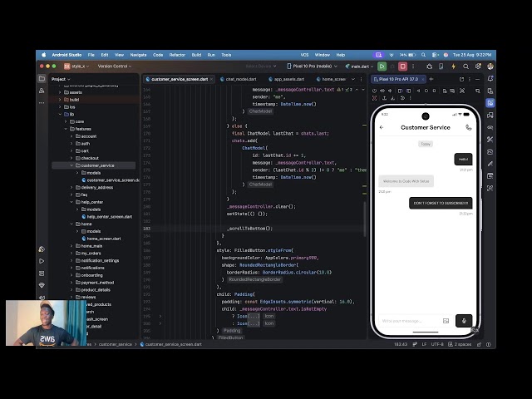
Task: Open the Tools menu
Action: 226,55
